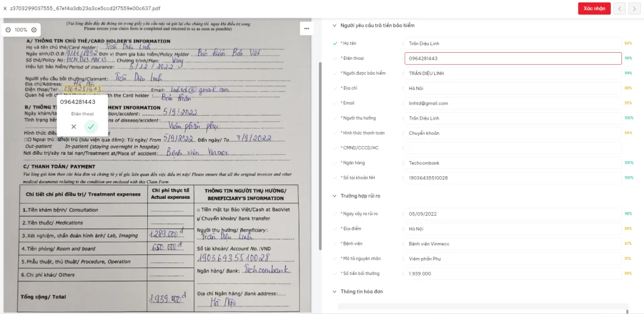Toggle the confirm check beside Email
The width and height of the screenshot is (644, 314).
point(335,103)
